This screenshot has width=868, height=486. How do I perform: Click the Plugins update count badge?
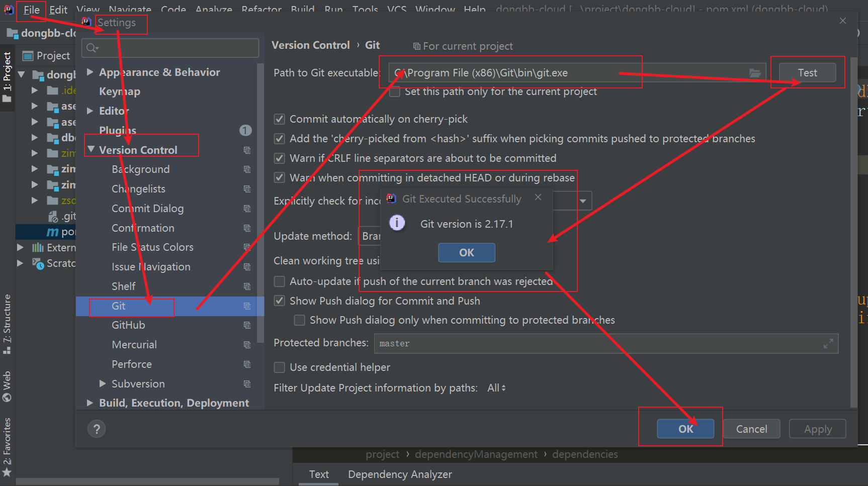point(245,130)
